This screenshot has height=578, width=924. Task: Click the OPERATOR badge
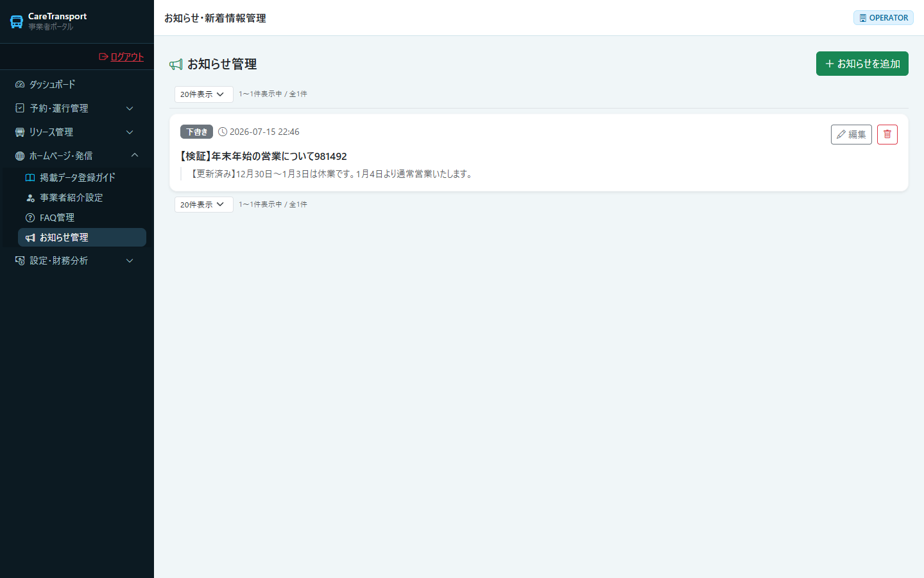pos(884,18)
